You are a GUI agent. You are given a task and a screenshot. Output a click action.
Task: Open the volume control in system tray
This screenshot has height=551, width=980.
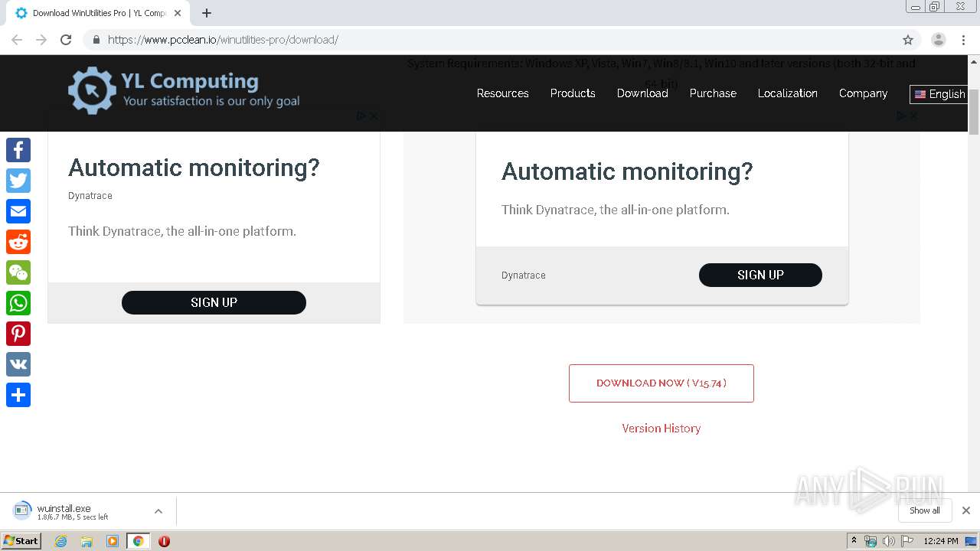[x=888, y=541]
